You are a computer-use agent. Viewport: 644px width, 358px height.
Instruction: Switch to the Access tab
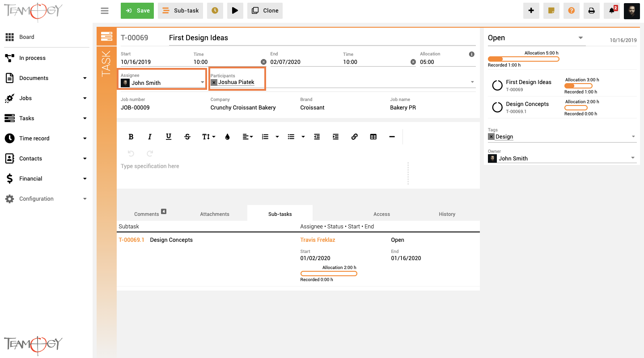tap(381, 214)
